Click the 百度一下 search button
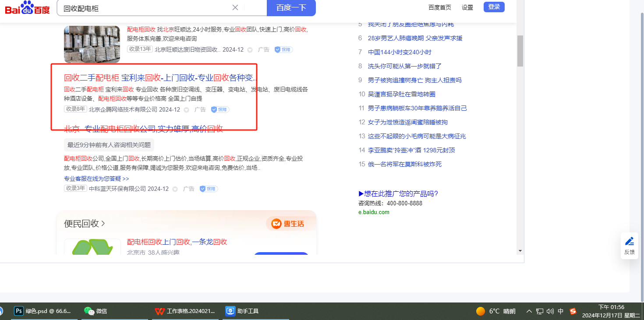The image size is (644, 320). [291, 8]
